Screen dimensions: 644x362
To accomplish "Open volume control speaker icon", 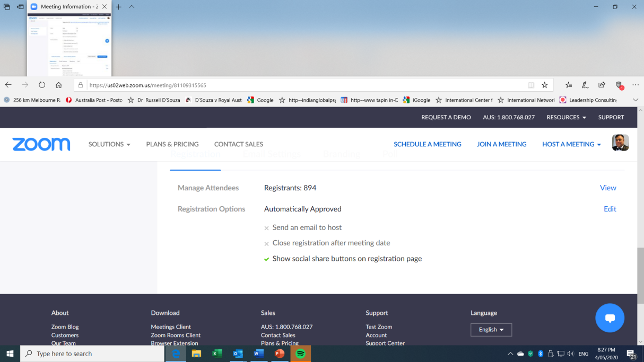I will coord(570,354).
